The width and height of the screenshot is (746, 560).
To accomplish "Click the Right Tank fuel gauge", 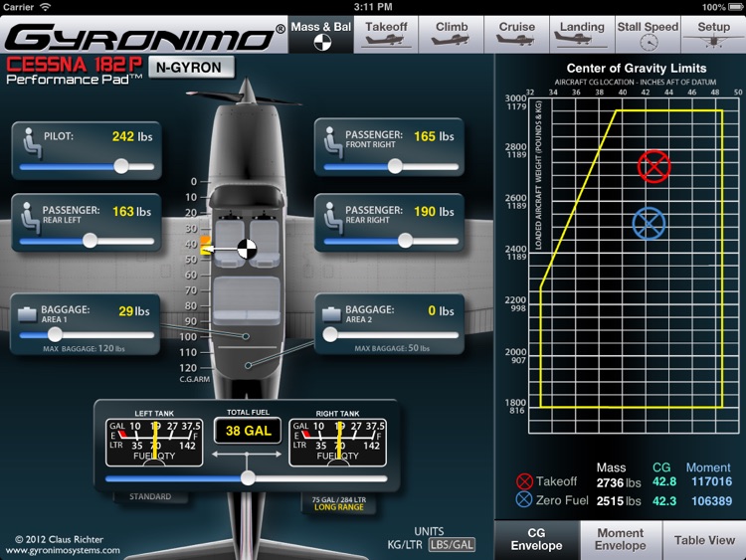I will (x=337, y=443).
